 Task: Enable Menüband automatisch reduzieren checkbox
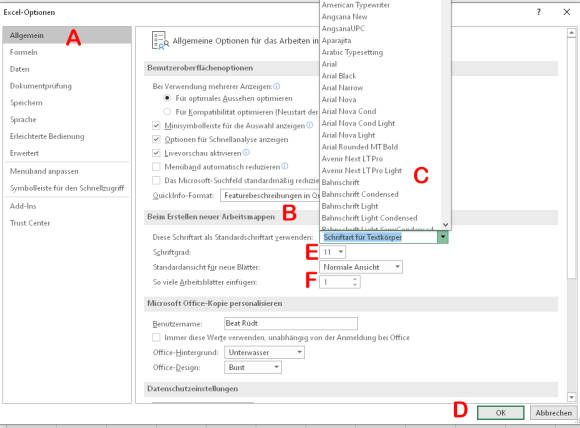tap(156, 166)
